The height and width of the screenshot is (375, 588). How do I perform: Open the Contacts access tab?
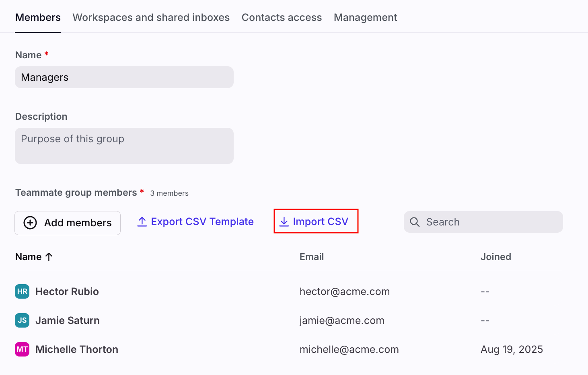(x=282, y=17)
